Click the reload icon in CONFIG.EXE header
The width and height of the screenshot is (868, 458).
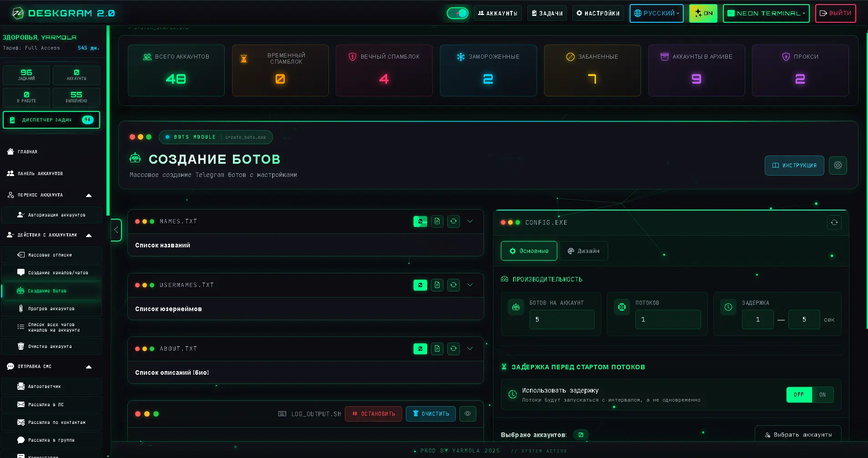click(834, 222)
